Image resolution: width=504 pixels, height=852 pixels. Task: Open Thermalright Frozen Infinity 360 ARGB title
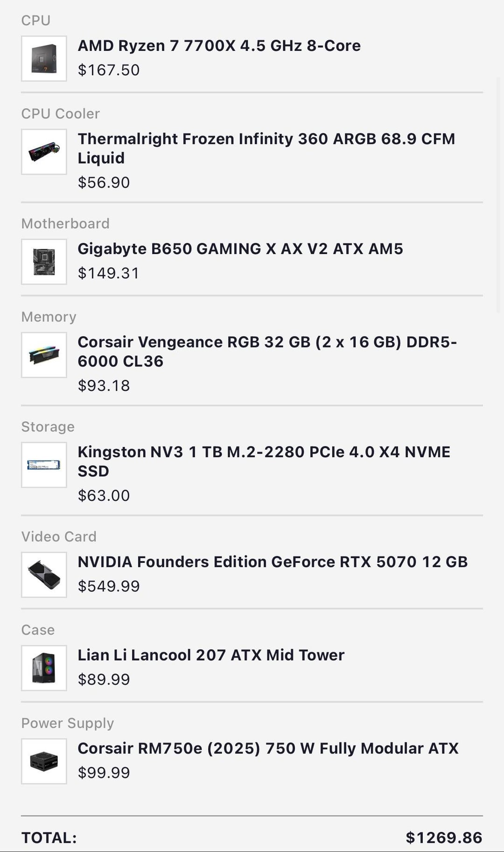(266, 148)
